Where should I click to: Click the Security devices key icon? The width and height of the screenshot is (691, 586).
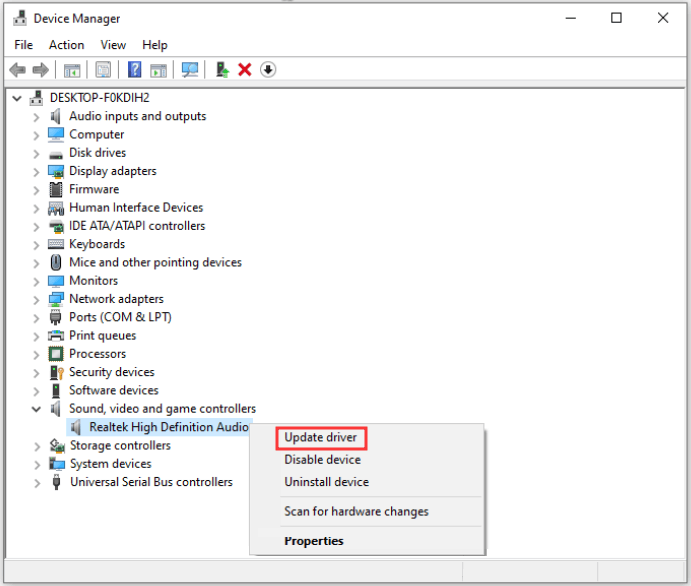pyautogui.click(x=56, y=372)
